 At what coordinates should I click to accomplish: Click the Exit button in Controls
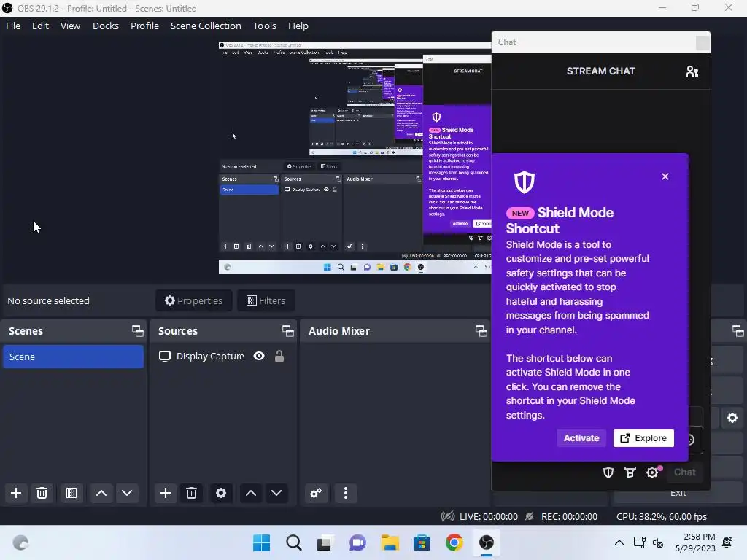click(x=678, y=494)
